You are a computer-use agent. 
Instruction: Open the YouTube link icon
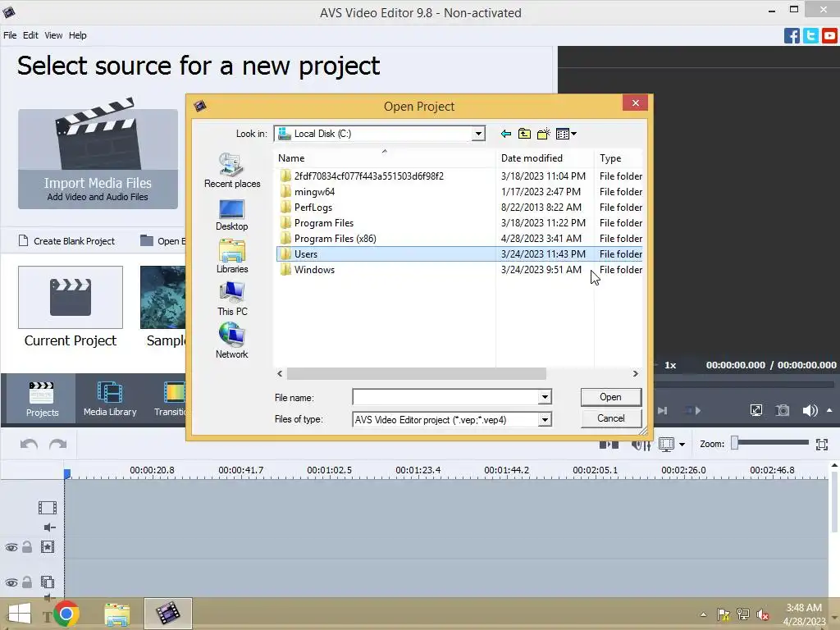coord(829,36)
